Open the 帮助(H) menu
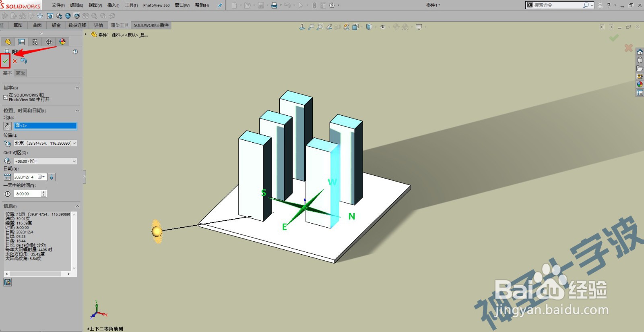 202,5
